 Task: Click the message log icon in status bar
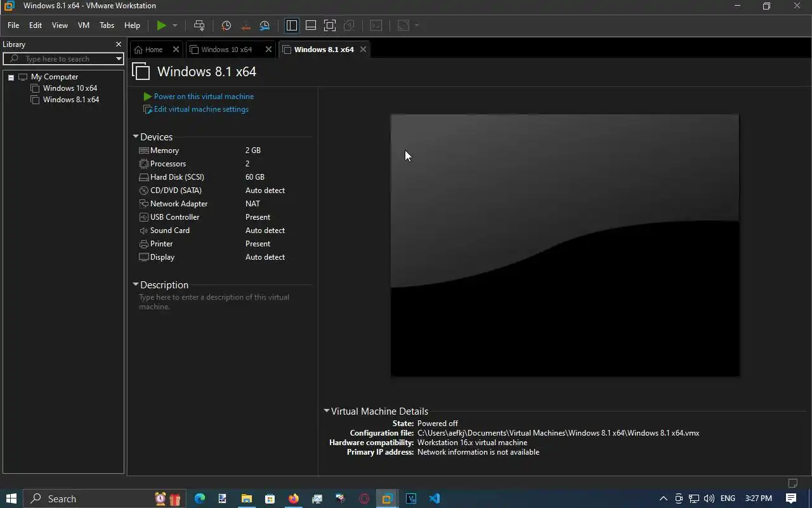pyautogui.click(x=792, y=483)
